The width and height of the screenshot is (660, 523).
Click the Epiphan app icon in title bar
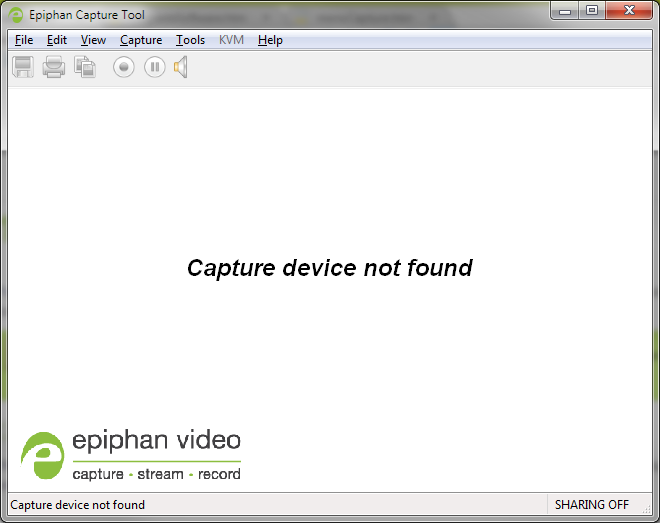point(17,15)
